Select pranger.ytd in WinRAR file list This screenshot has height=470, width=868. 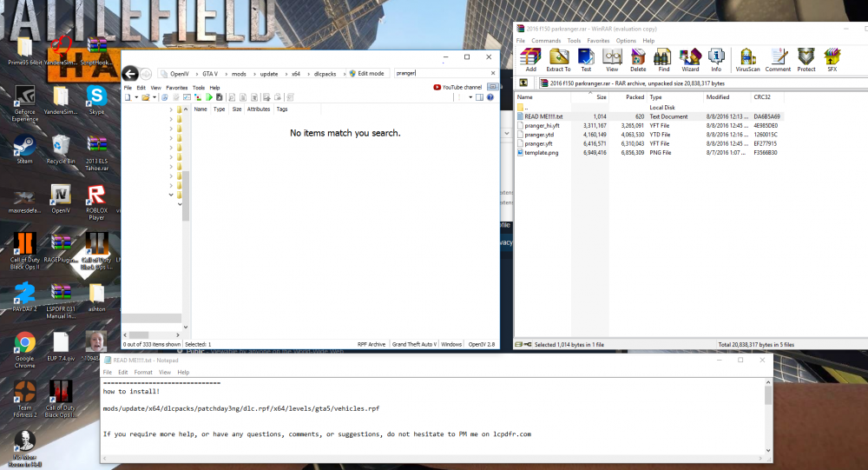click(x=539, y=135)
